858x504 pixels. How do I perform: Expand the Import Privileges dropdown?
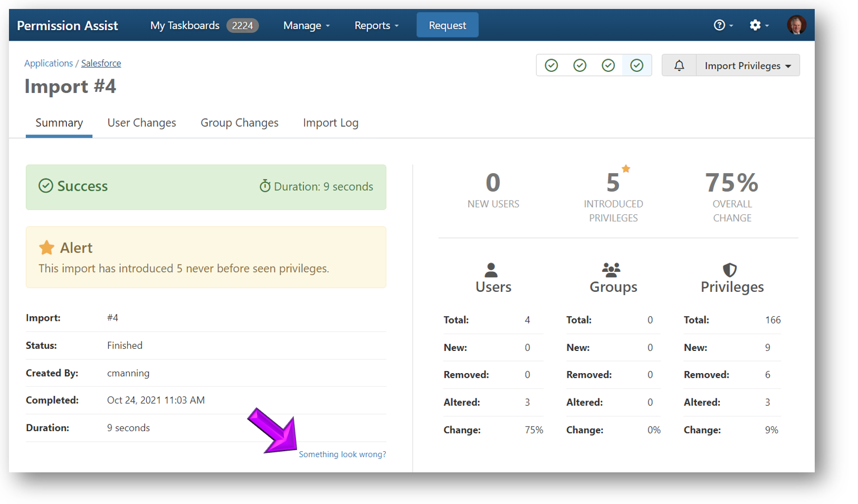[x=747, y=65]
